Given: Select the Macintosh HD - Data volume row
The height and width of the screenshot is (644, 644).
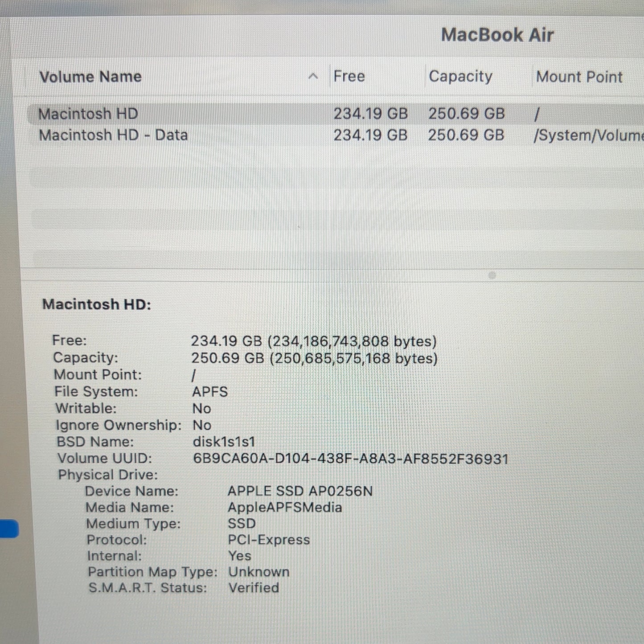Looking at the screenshot, I should (335, 135).
